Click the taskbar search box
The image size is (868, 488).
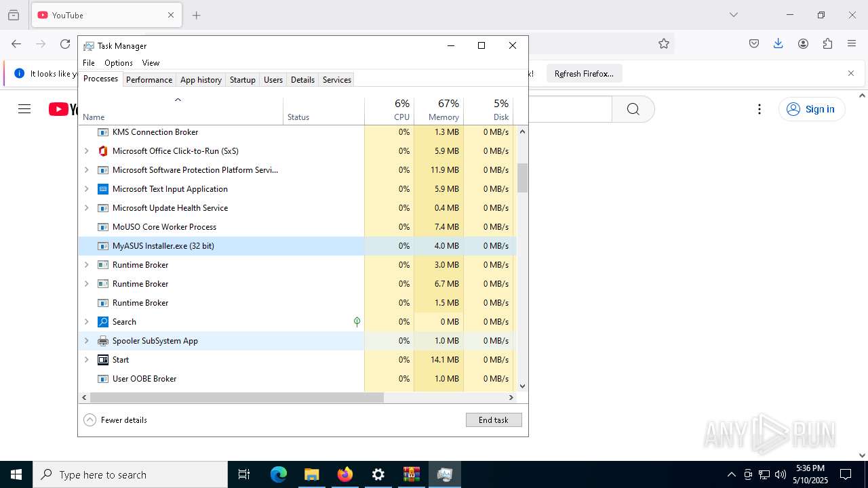(x=130, y=474)
